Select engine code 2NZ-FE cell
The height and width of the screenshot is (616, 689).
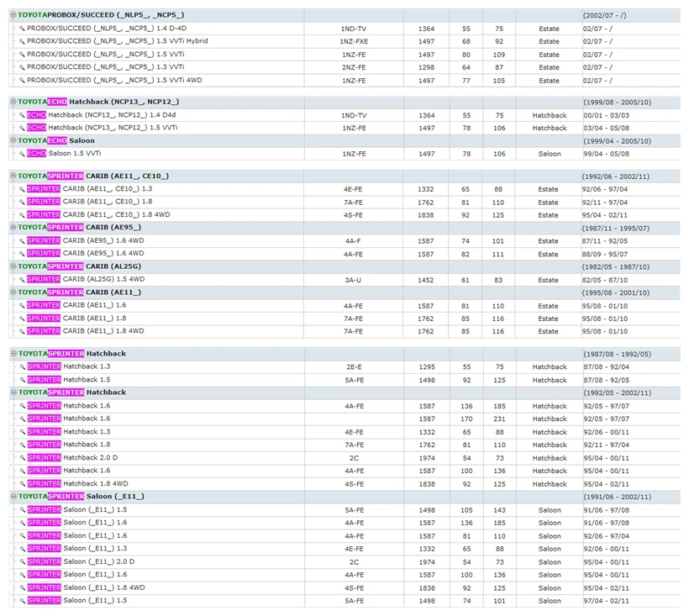[354, 68]
